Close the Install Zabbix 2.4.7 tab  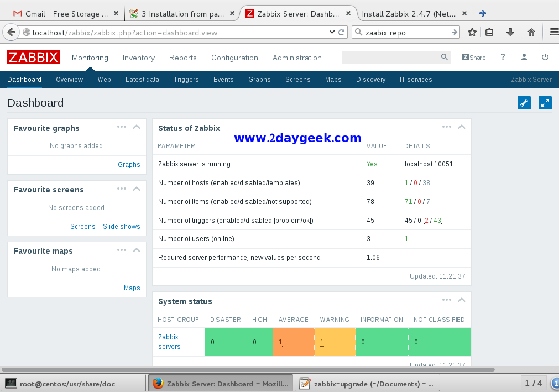[x=464, y=13]
